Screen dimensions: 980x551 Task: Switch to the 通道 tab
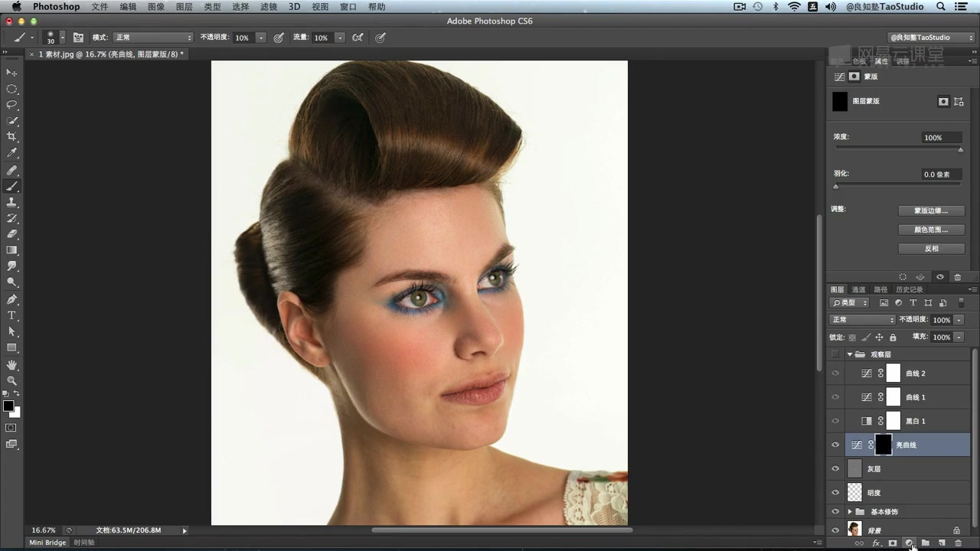tap(859, 290)
